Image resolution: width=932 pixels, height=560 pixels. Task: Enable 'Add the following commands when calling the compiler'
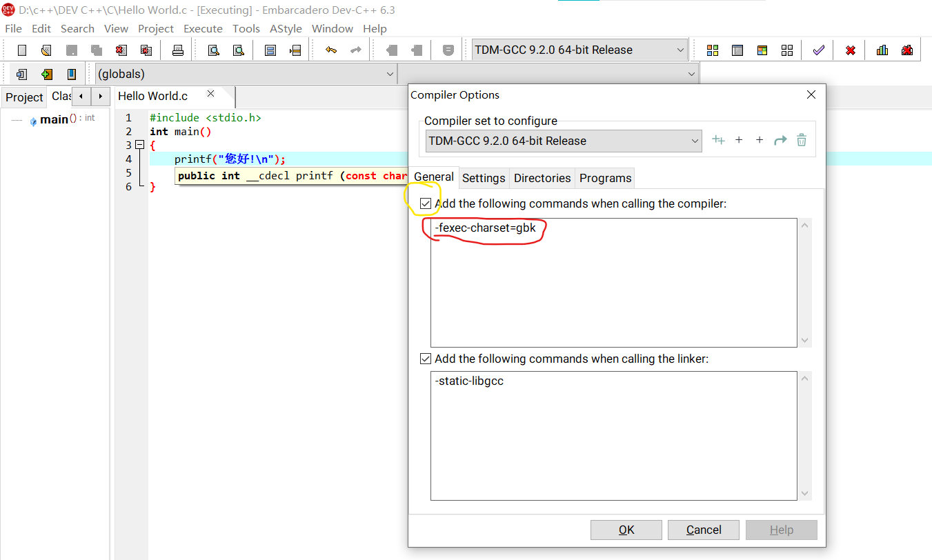[426, 203]
